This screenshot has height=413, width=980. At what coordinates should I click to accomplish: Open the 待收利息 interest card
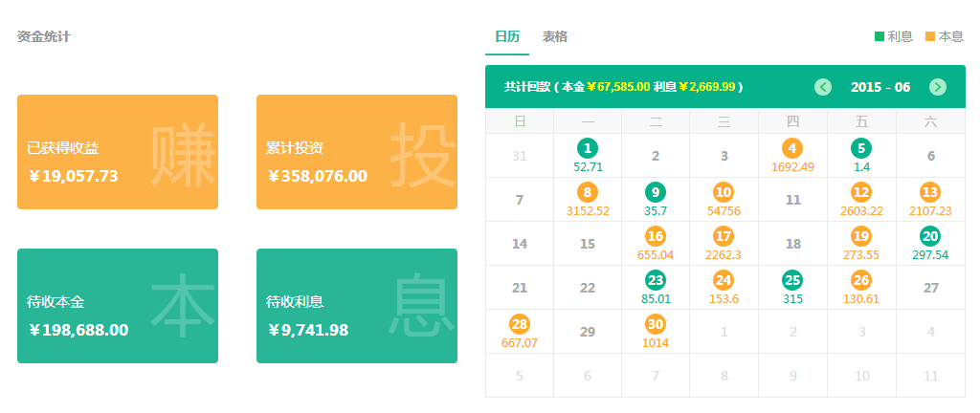pyautogui.click(x=357, y=306)
